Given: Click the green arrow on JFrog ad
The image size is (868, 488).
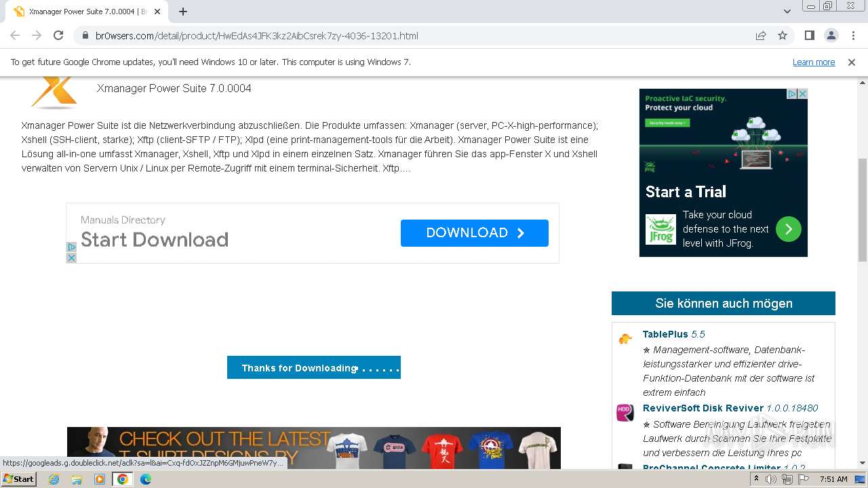Looking at the screenshot, I should (x=788, y=229).
